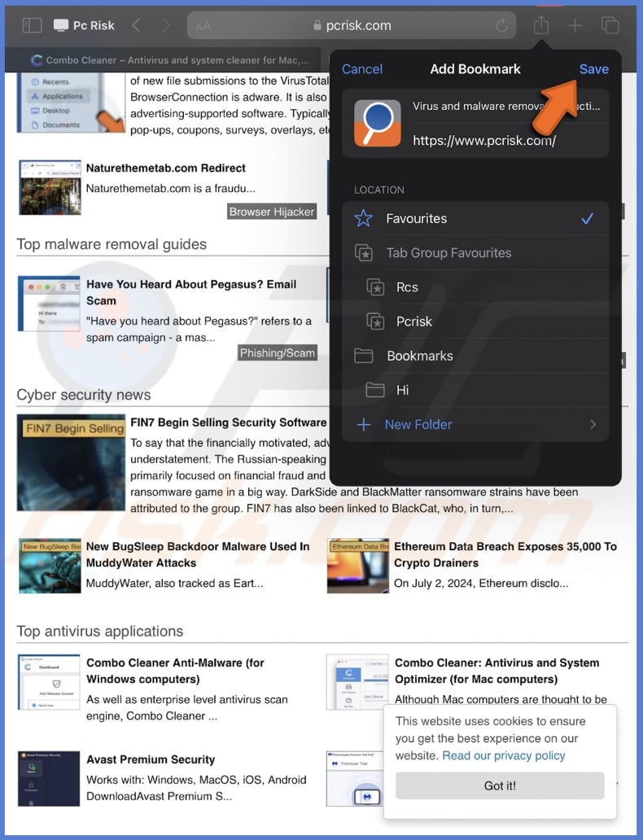Open Avast Premium Security link

[151, 759]
